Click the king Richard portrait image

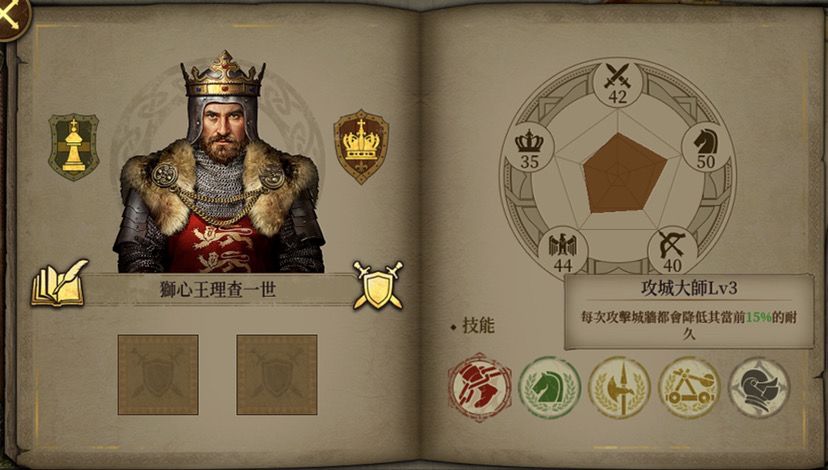[x=219, y=162]
